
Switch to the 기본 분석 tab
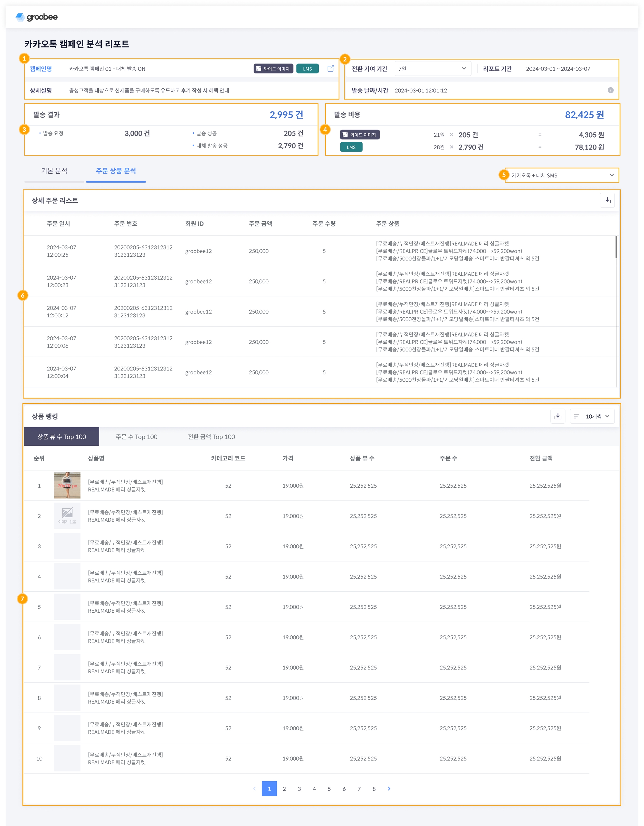pyautogui.click(x=54, y=171)
